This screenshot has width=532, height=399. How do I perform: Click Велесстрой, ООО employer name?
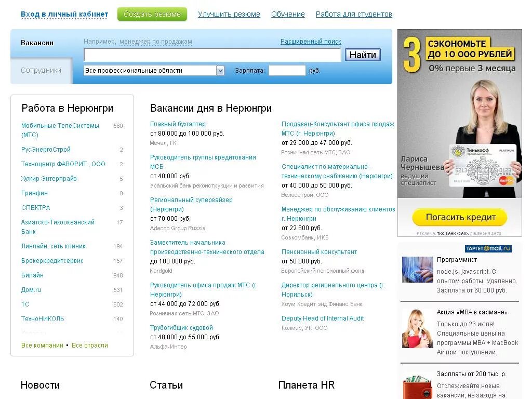click(304, 195)
